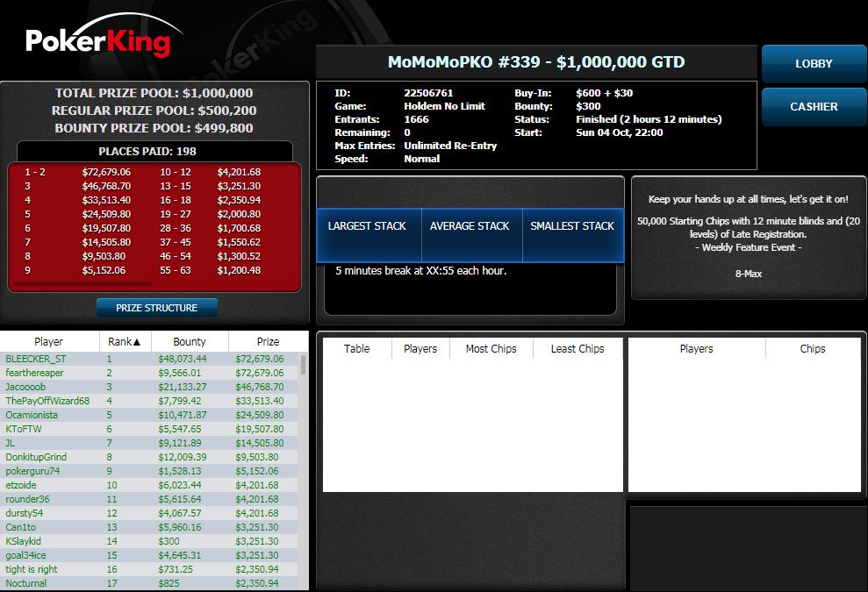868x592 pixels.
Task: Click the 'Unlimited Re-Entry' value
Action: point(450,146)
